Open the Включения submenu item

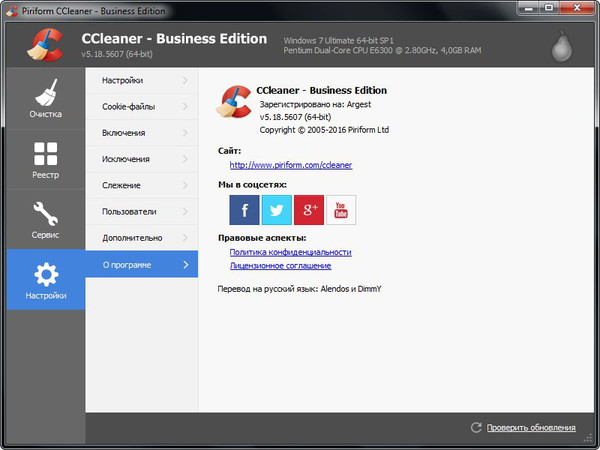142,133
